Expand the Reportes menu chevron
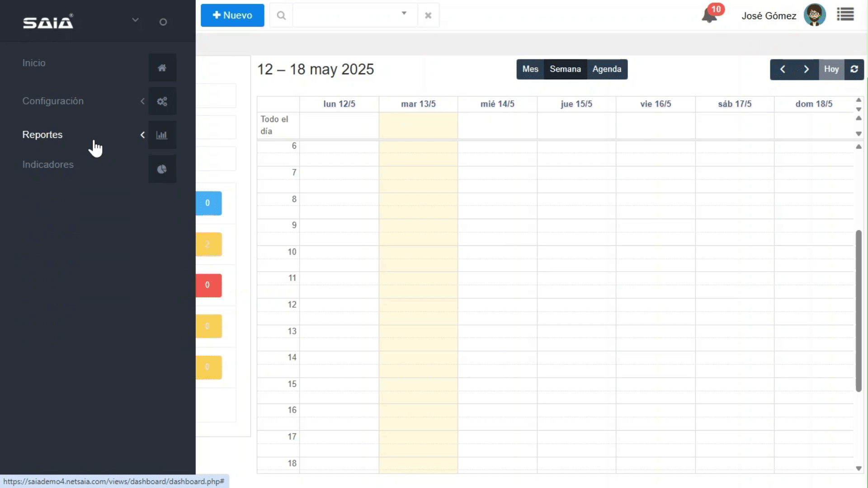 click(142, 135)
